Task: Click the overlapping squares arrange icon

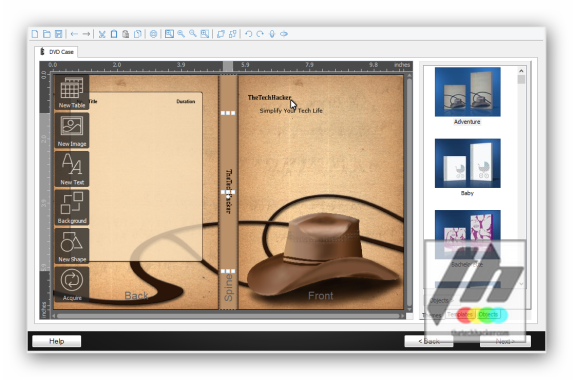Action: [x=221, y=34]
